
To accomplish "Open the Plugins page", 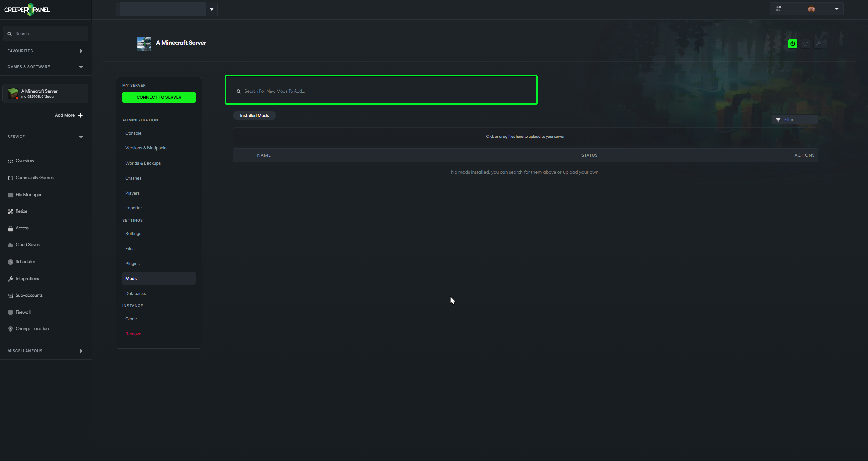I will click(133, 264).
